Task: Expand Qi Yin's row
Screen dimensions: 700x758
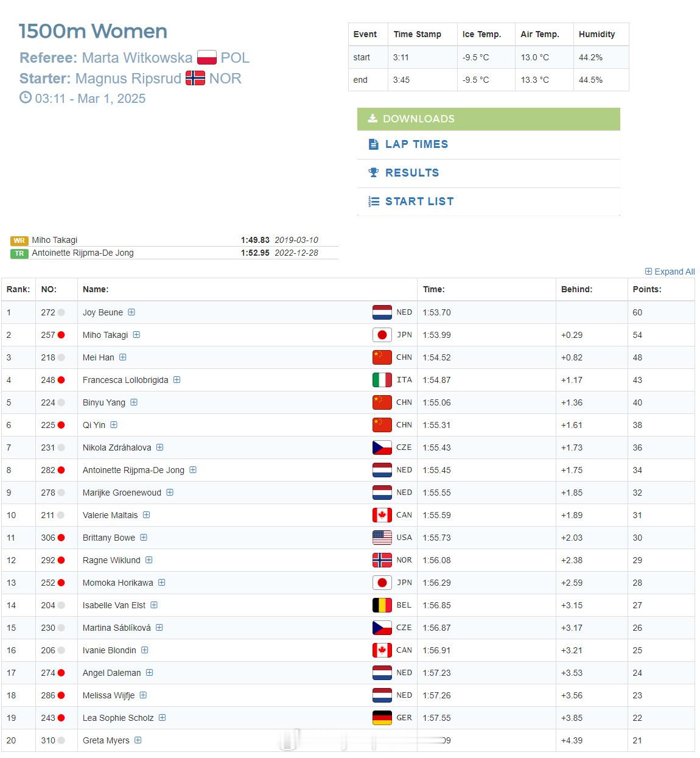Action: (114, 425)
